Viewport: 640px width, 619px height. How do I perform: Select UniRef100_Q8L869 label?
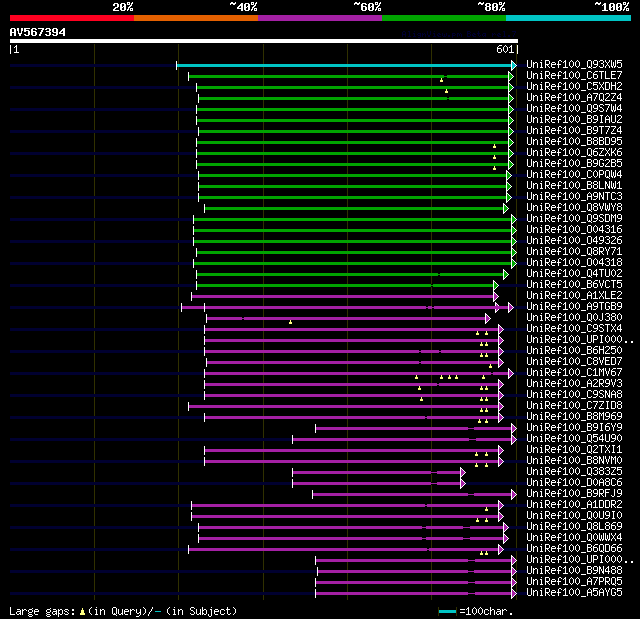pyautogui.click(x=574, y=527)
